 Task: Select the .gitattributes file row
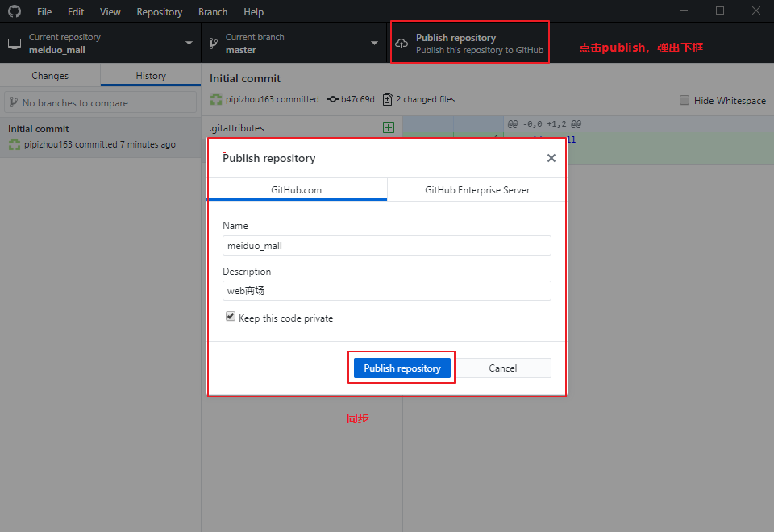pyautogui.click(x=302, y=128)
